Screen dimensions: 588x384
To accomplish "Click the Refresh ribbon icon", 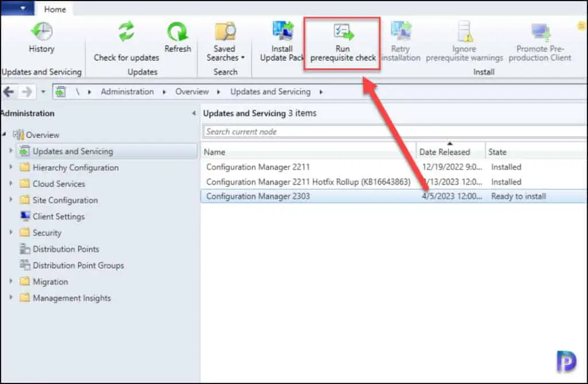I will click(x=177, y=32).
